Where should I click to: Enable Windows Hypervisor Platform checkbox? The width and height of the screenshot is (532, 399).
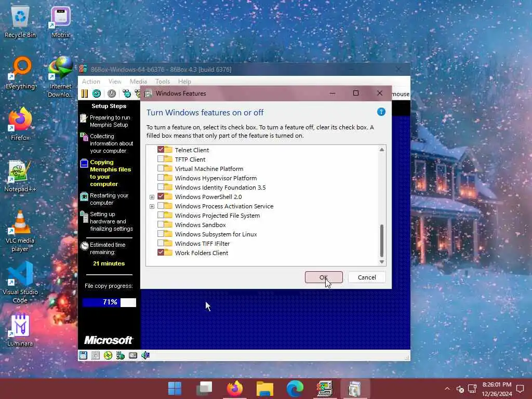click(161, 178)
